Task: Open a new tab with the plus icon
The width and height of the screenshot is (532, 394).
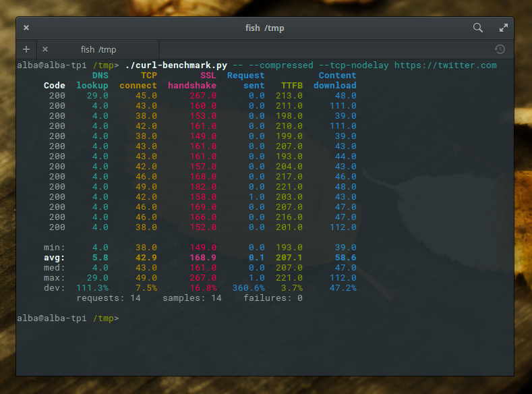Action: point(26,49)
